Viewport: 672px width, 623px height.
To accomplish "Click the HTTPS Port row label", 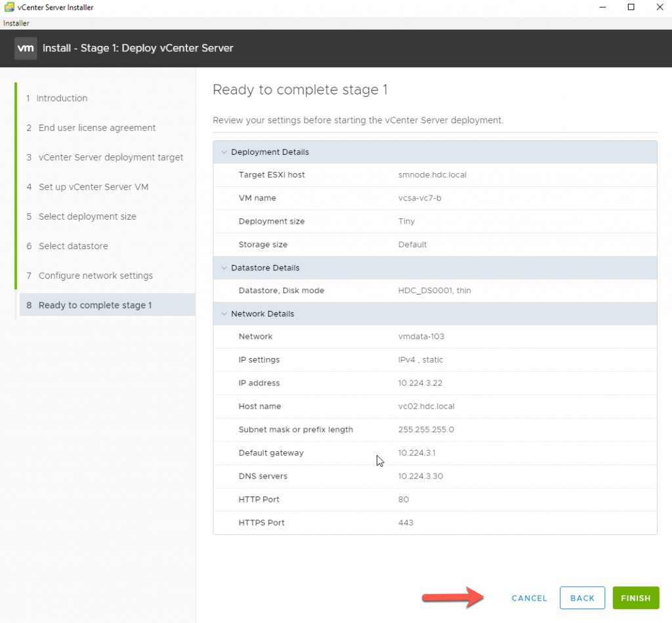I will click(261, 523).
